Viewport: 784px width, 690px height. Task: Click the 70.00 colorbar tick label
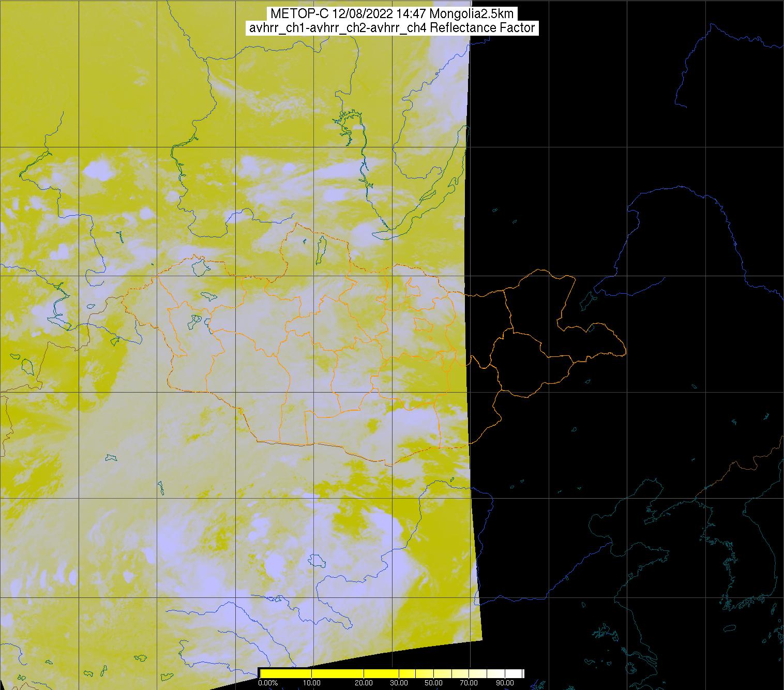click(469, 683)
